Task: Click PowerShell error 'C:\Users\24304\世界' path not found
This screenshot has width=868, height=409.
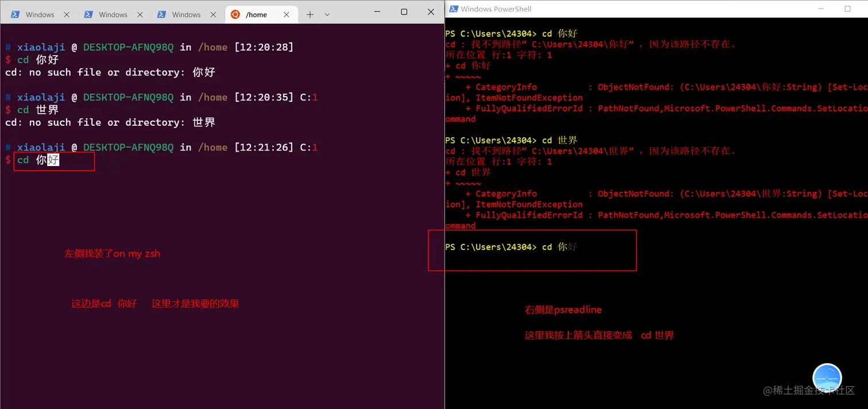Action: point(591,151)
